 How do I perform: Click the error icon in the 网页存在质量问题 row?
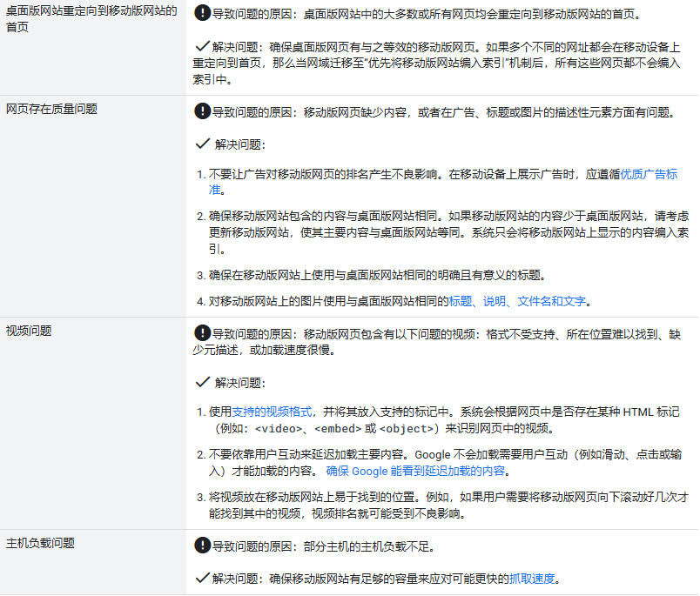(203, 111)
